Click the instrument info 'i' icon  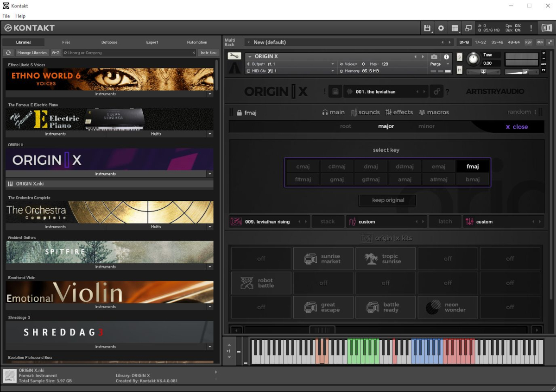pos(447,57)
